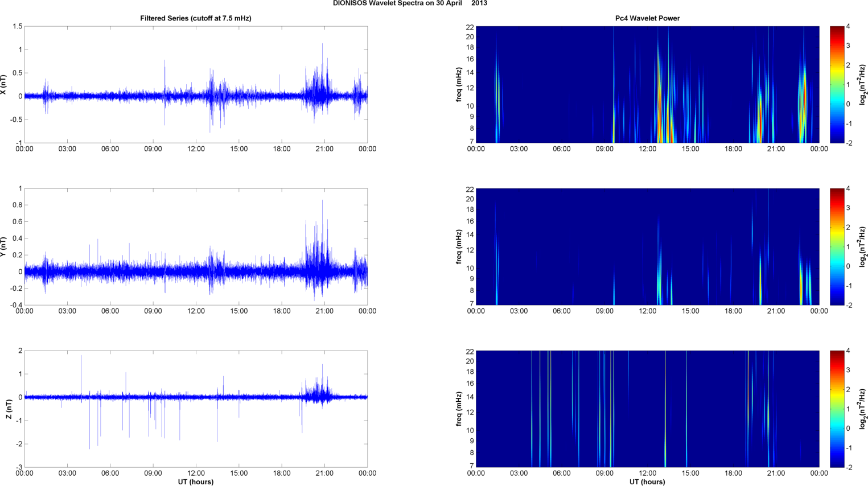Select the 'X (nT)' axis label
This screenshot has height=486, width=868.
[4, 85]
